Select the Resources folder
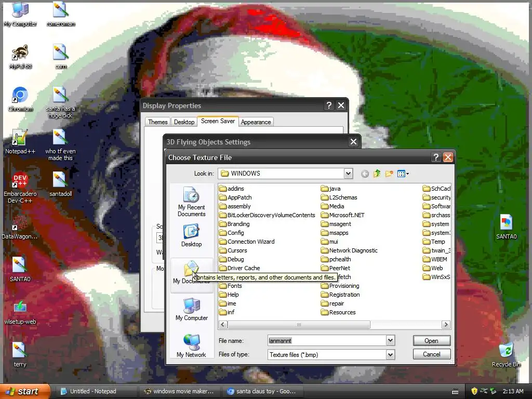This screenshot has height=399, width=532. (x=338, y=312)
